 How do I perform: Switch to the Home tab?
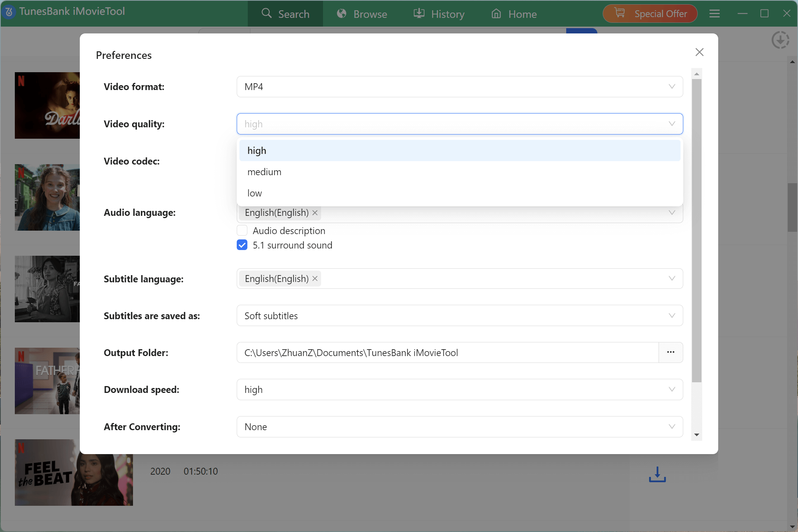tap(514, 14)
